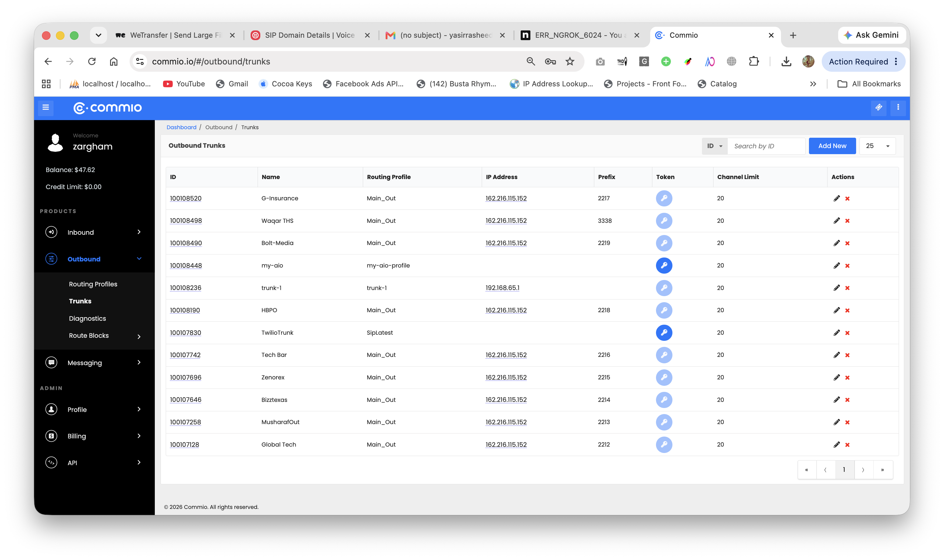This screenshot has width=944, height=560.
Task: Open Diagnostics in sidebar
Action: 87,319
